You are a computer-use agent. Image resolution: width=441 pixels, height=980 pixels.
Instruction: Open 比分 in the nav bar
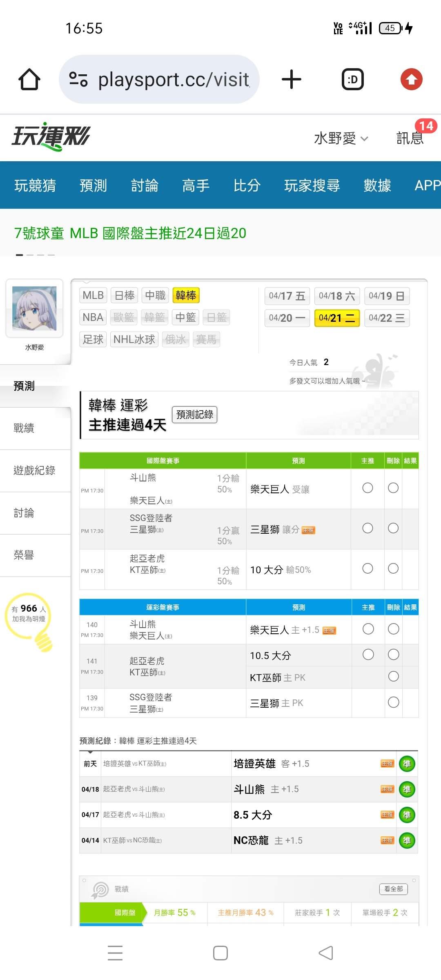247,185
